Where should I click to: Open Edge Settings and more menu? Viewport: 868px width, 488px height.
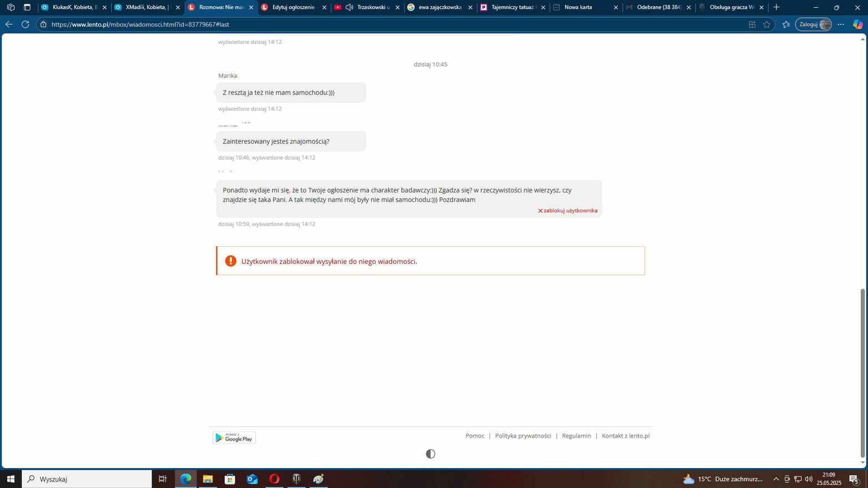[x=841, y=24]
